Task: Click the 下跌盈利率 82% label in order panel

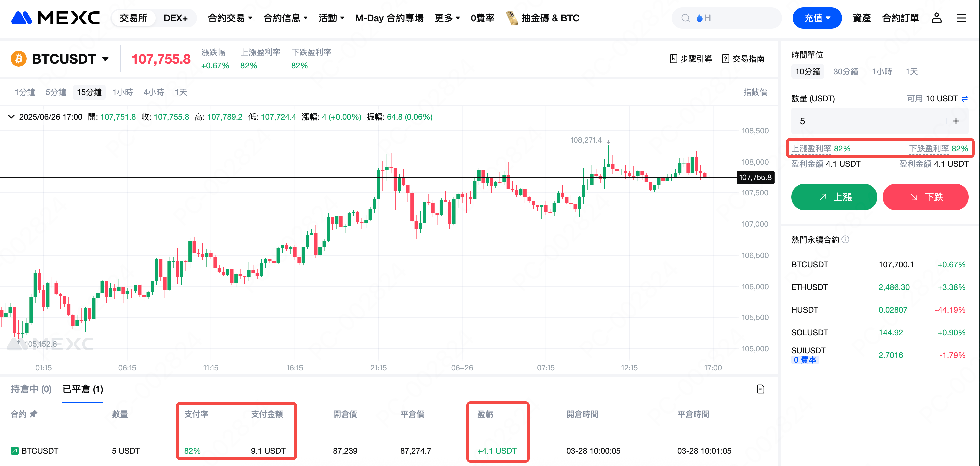Action: click(939, 148)
